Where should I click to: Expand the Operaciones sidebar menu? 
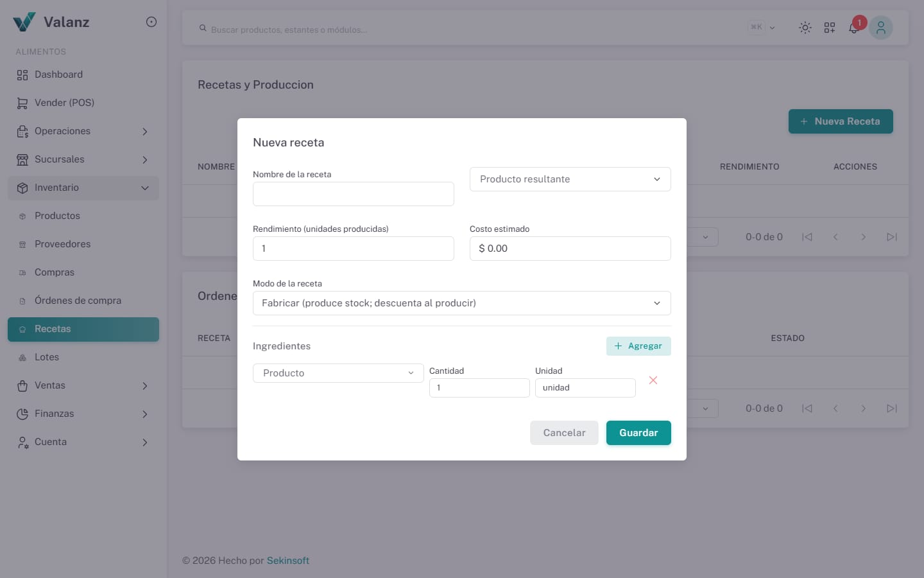point(83,131)
